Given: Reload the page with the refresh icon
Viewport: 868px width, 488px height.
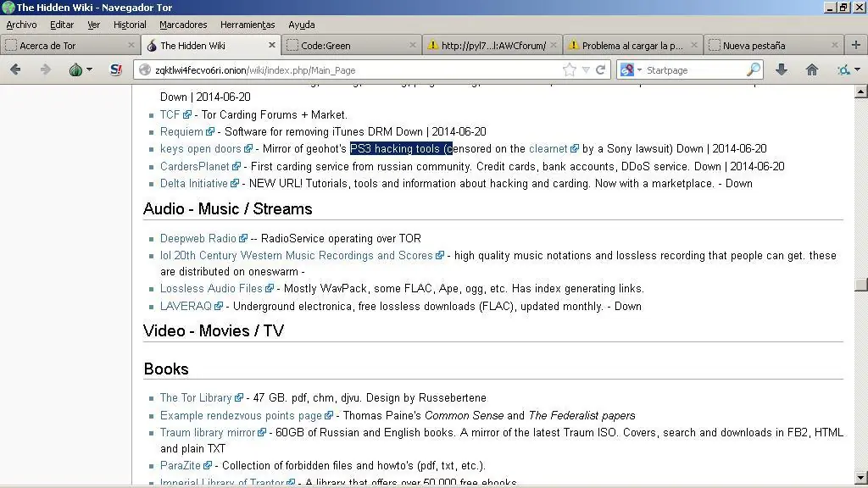Looking at the screenshot, I should pyautogui.click(x=600, y=69).
